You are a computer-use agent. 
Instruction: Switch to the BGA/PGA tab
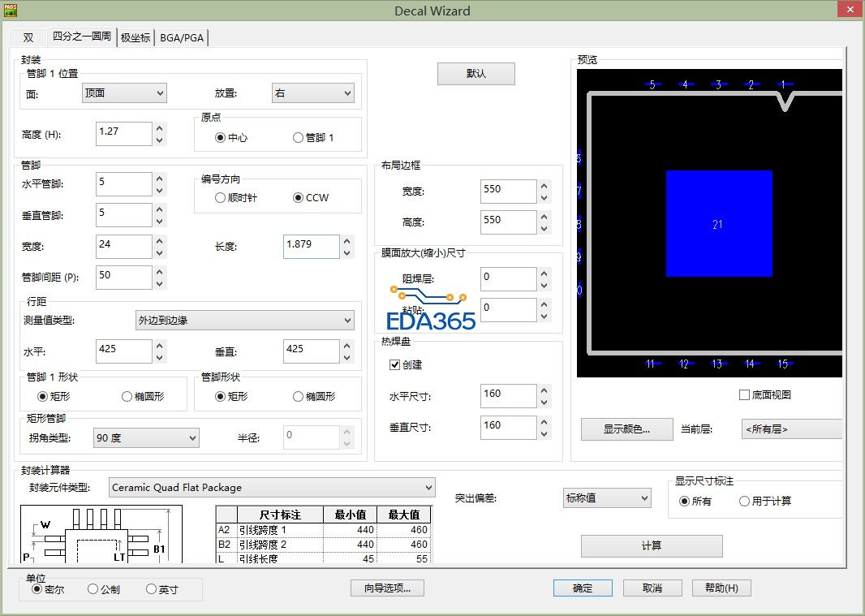click(x=183, y=38)
